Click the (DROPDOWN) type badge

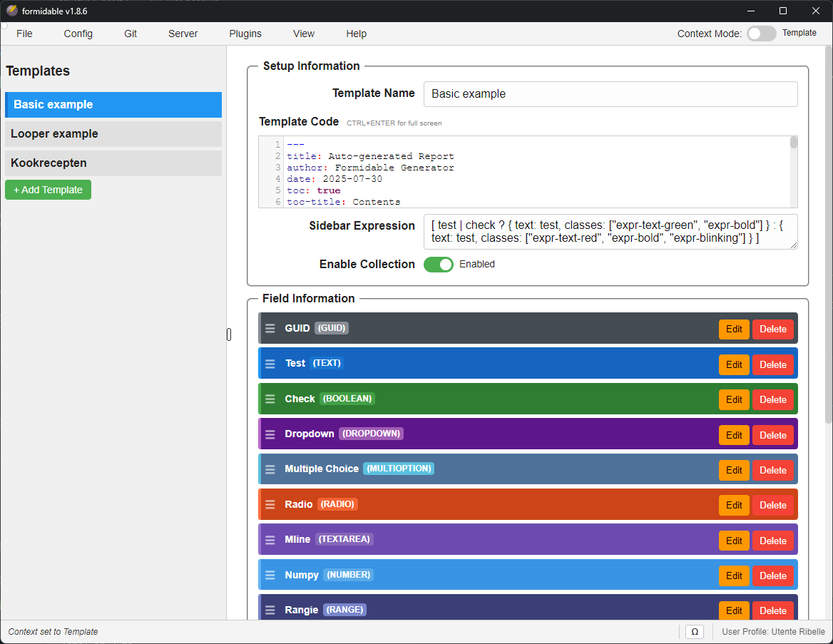click(372, 434)
